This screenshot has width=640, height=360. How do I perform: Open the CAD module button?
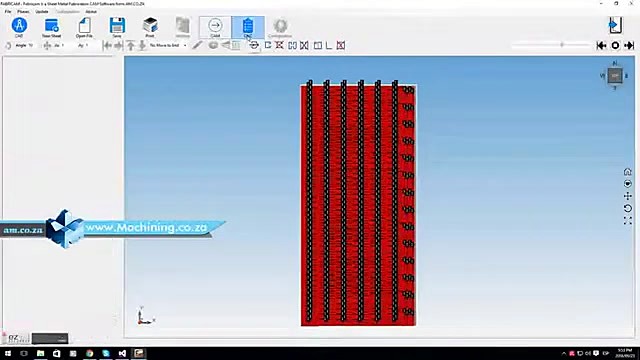[19, 27]
